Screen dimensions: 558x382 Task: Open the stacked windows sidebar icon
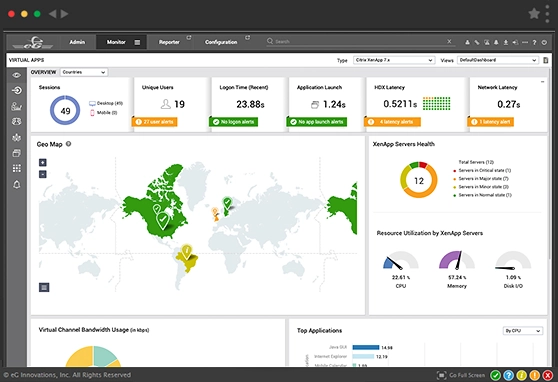click(16, 153)
